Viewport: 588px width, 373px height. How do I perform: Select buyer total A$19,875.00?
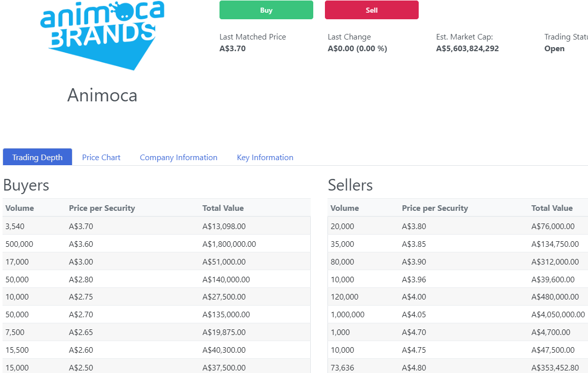[224, 332]
